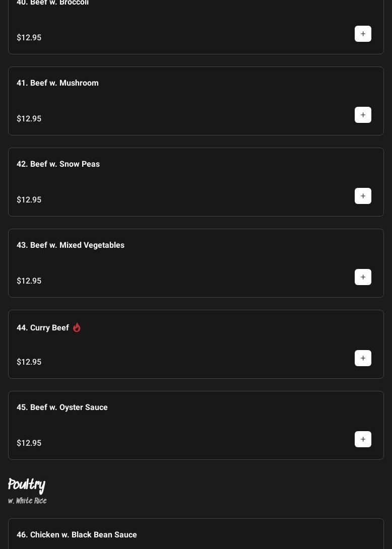The image size is (392, 549).
Task: Add Curry Beef to the cart
Action: (x=363, y=358)
